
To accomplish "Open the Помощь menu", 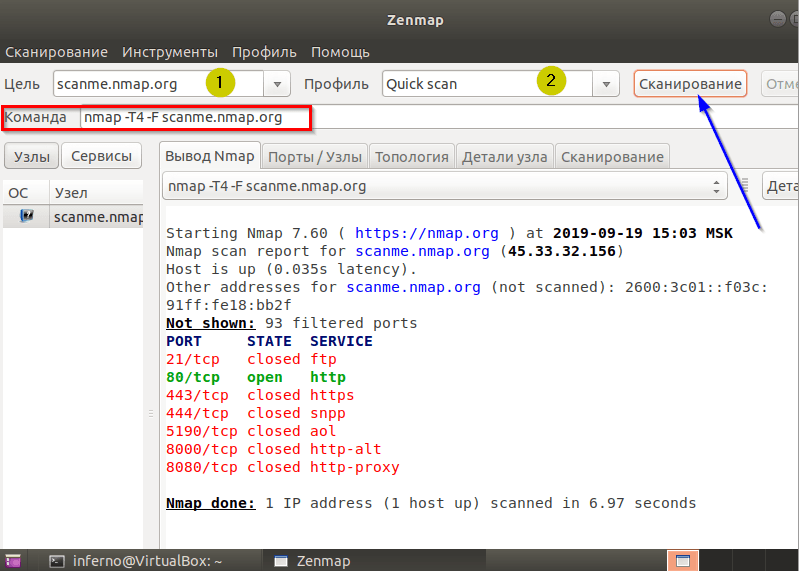I will pyautogui.click(x=340, y=52).
